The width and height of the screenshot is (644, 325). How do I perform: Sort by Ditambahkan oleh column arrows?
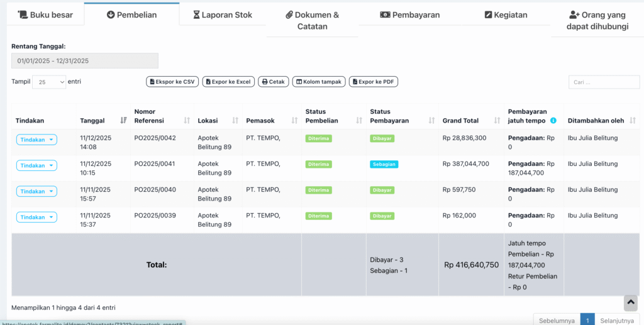pos(633,121)
